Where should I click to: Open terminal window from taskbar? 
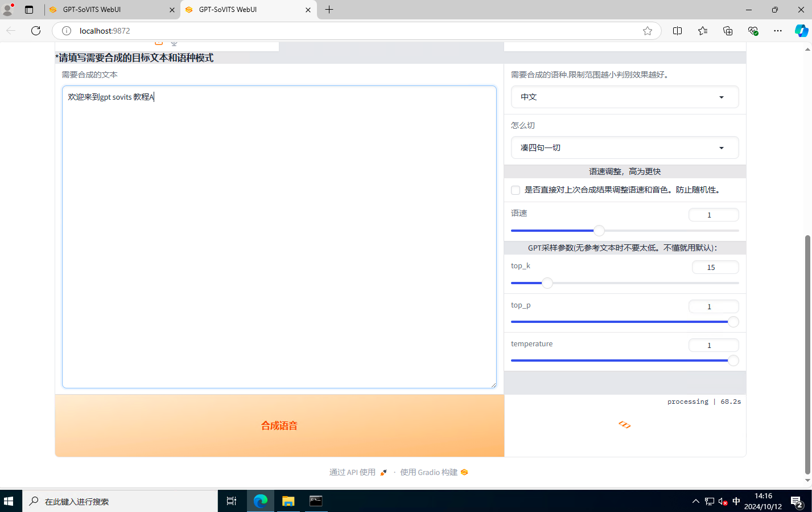316,501
